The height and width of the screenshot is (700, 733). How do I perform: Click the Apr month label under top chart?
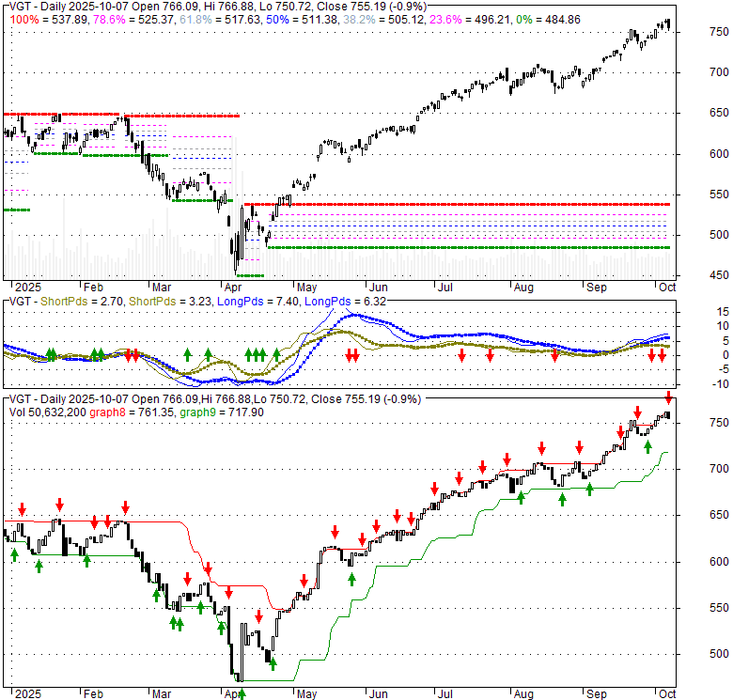point(233,287)
